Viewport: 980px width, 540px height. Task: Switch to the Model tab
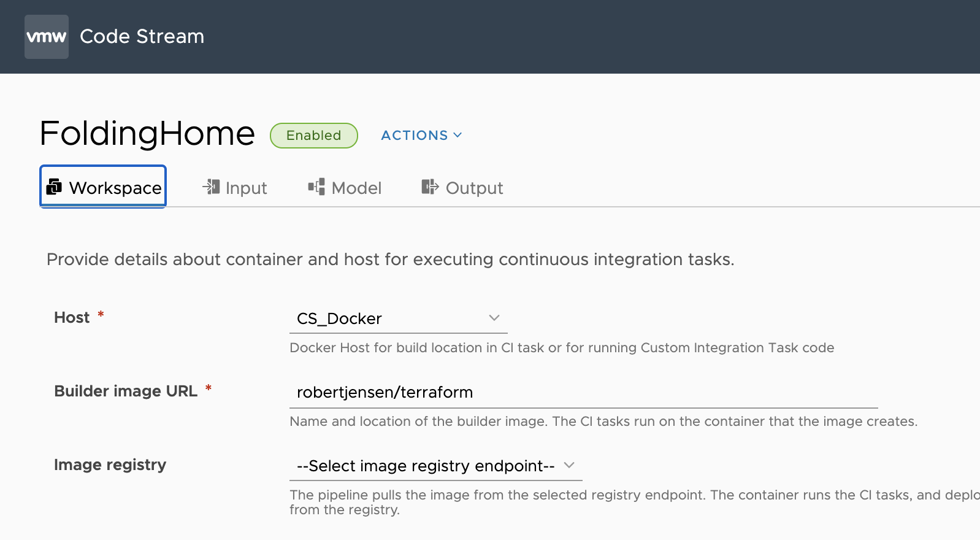345,187
